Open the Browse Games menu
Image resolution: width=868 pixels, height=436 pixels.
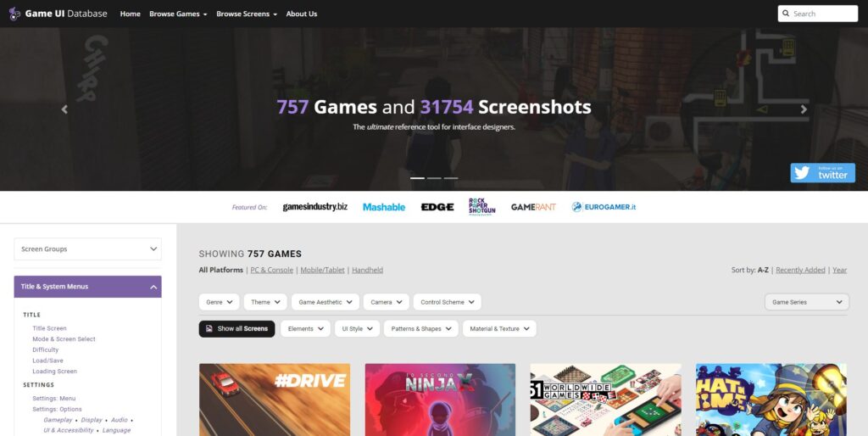[178, 14]
